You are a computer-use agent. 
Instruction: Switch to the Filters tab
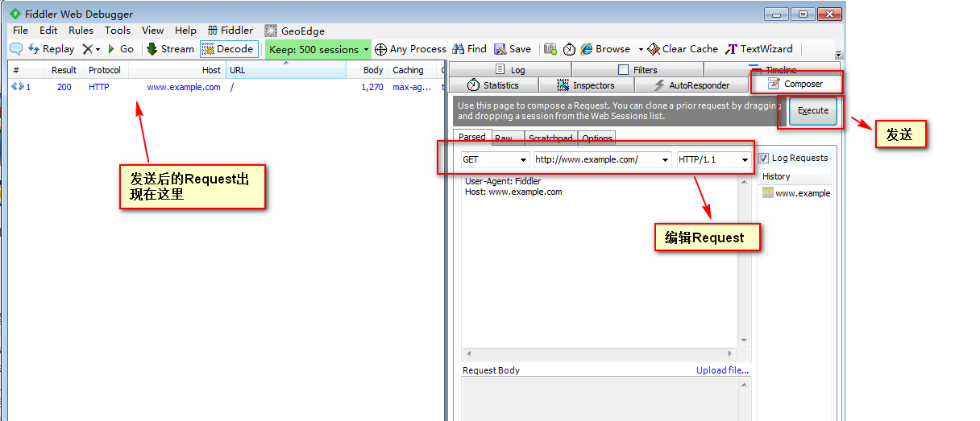(637, 70)
